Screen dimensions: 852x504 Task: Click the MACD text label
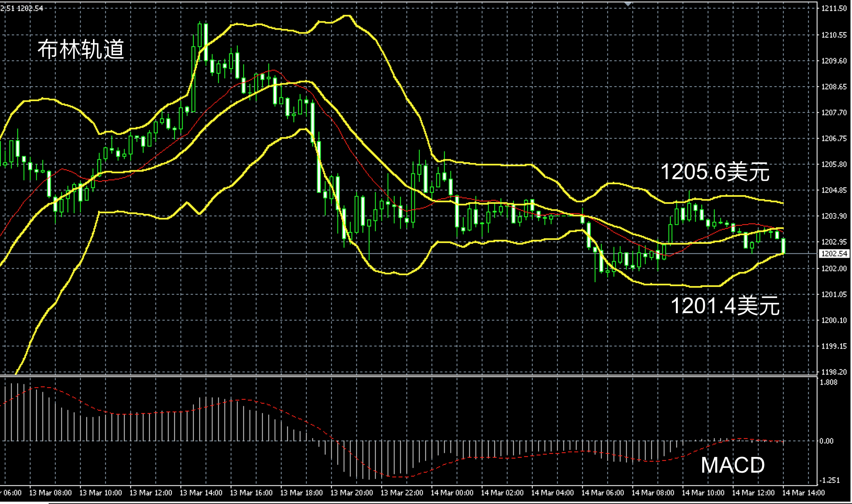coord(732,465)
